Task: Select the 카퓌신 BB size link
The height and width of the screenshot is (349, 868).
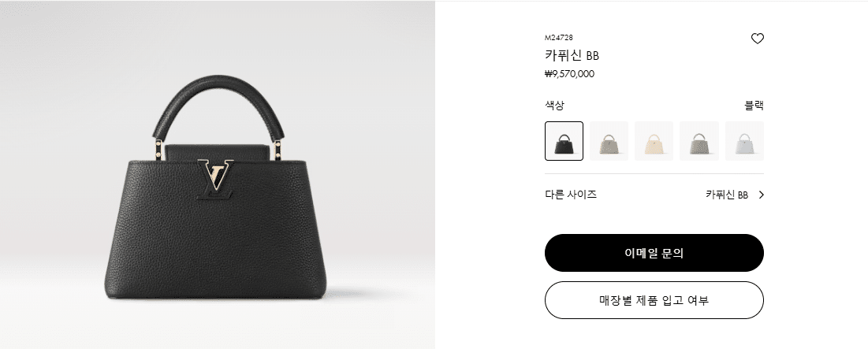Action: 727,195
